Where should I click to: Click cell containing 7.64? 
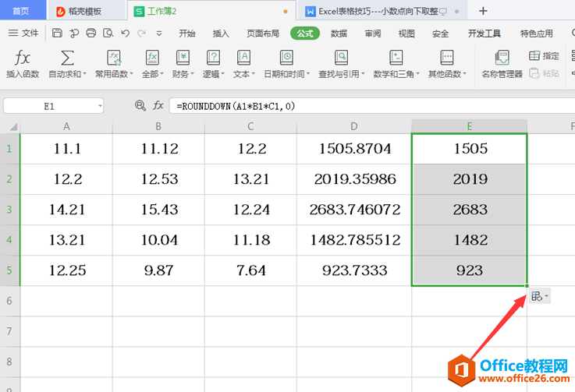[250, 270]
